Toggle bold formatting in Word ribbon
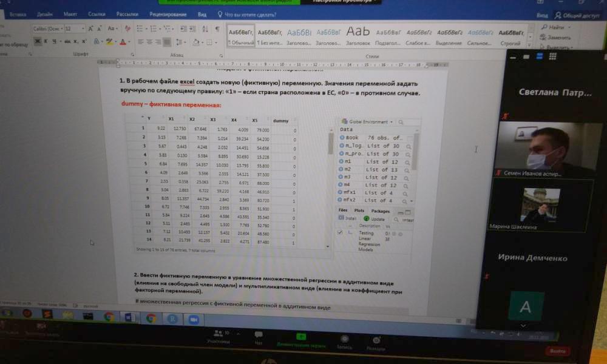607x364 pixels. [38, 41]
